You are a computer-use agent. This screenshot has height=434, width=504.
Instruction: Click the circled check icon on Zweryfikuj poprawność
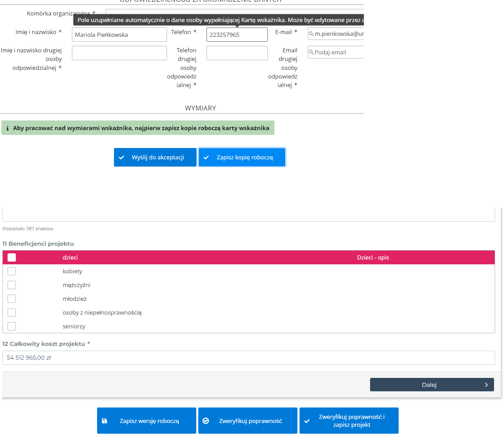click(206, 421)
